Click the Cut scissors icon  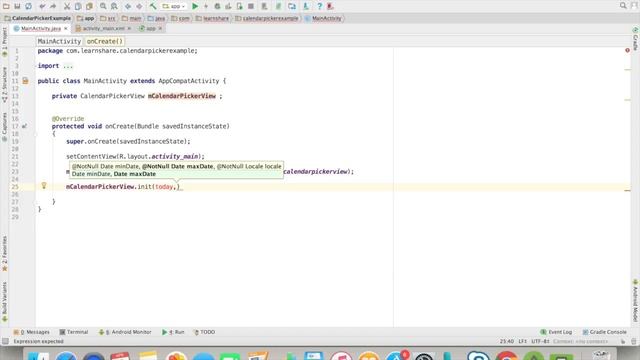coord(67,6)
